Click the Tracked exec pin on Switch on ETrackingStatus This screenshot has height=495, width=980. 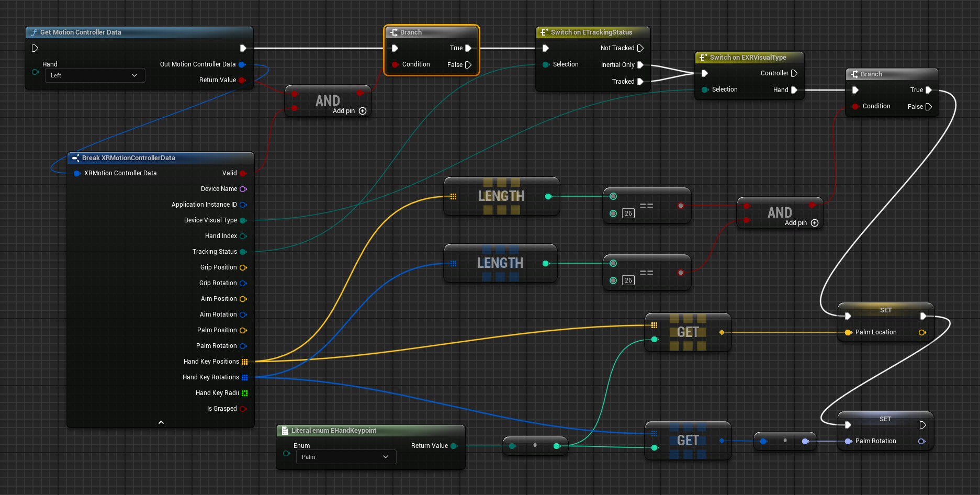(x=641, y=82)
